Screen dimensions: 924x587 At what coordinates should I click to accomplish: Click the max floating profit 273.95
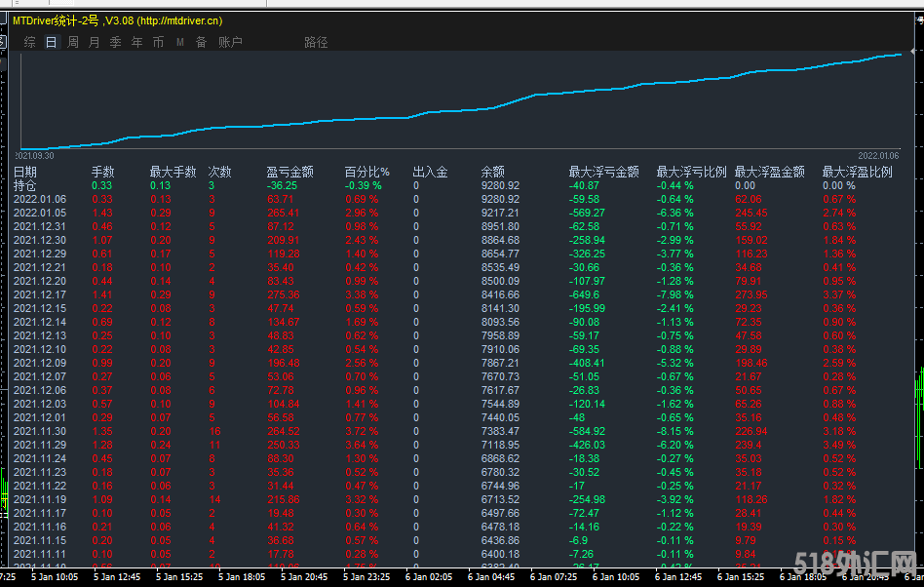tap(751, 294)
